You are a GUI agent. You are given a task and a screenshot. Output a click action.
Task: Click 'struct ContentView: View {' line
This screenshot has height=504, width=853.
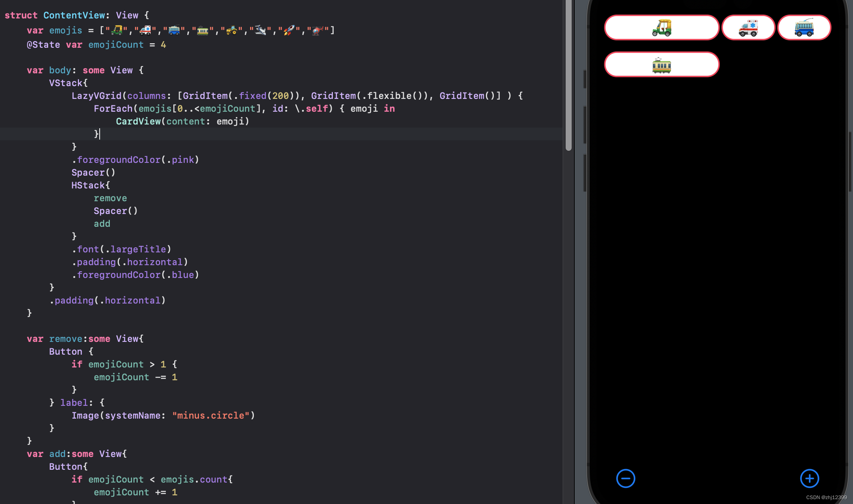(x=77, y=15)
